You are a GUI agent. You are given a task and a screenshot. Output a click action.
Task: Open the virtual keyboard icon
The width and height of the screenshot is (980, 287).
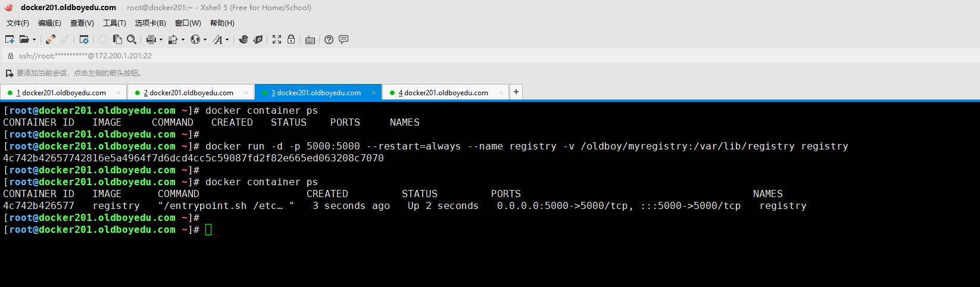pyautogui.click(x=310, y=40)
